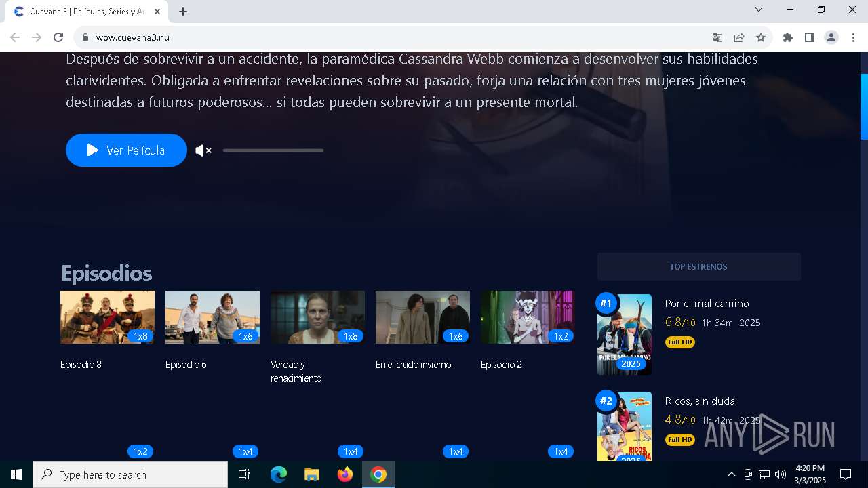Click the taskbar search box
The image size is (868, 488).
(130, 474)
